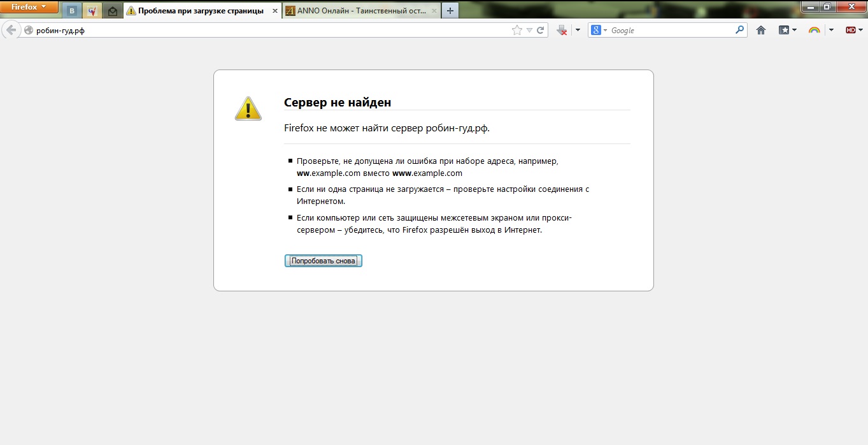
Task: Click the "Если компьютер или сеть" bullet
Action: point(434,224)
